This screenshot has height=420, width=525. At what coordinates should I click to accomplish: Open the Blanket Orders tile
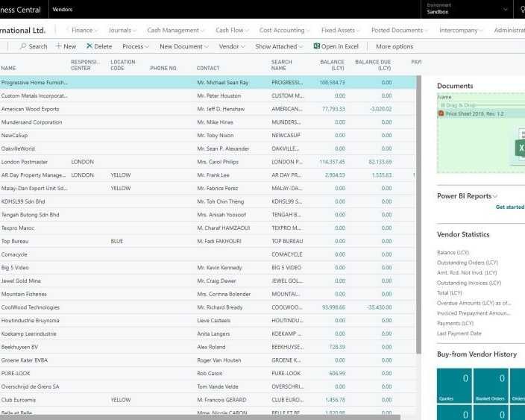(491, 386)
